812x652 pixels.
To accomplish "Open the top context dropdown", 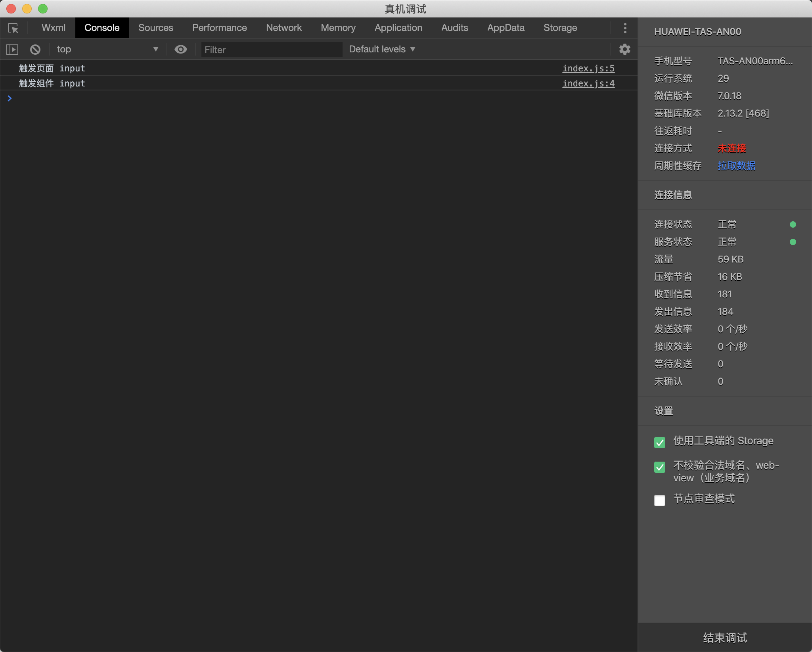I will 107,50.
